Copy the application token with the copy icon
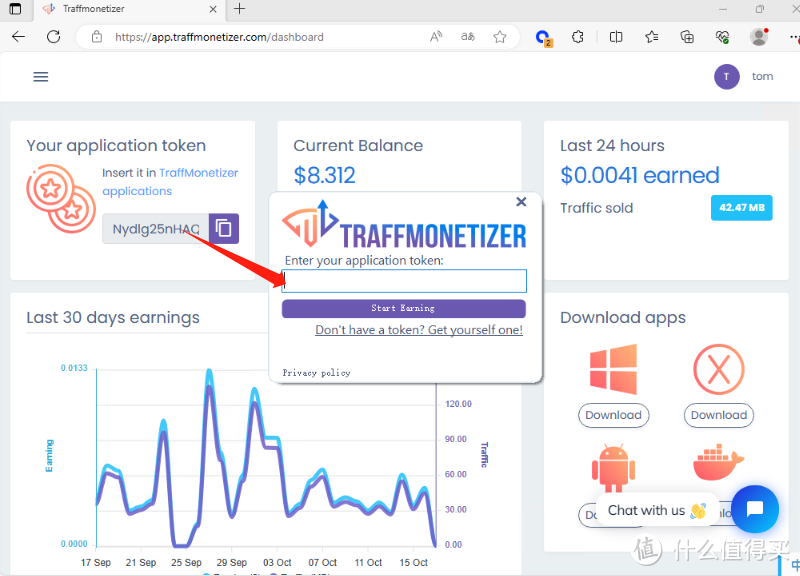800x576 pixels. [x=224, y=229]
